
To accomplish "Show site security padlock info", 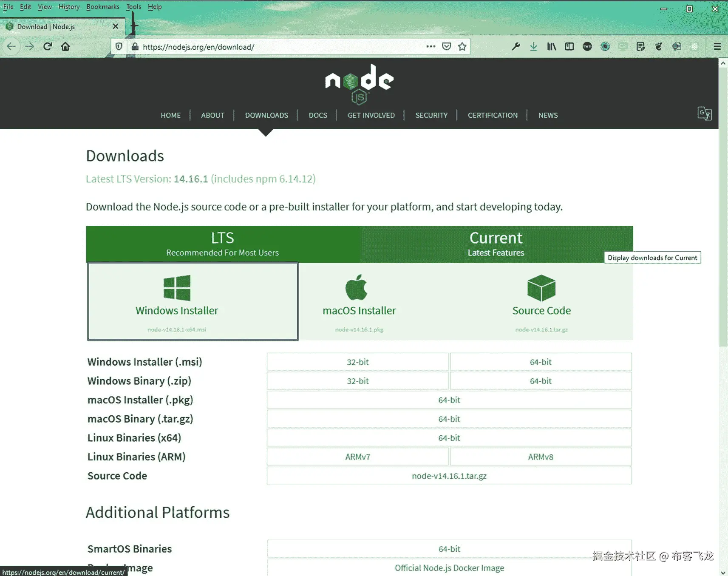I will (x=135, y=47).
